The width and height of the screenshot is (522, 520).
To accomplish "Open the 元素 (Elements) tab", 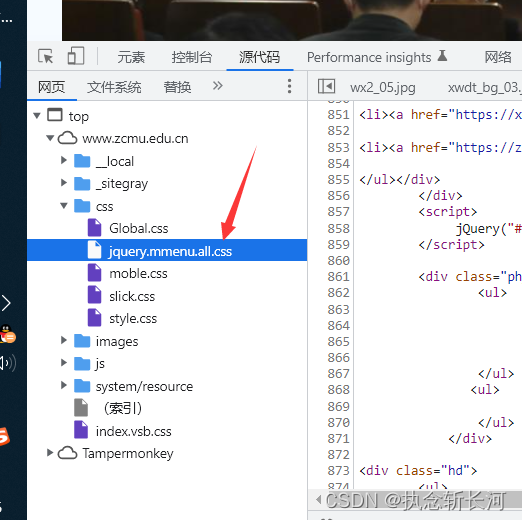I will click(x=131, y=57).
